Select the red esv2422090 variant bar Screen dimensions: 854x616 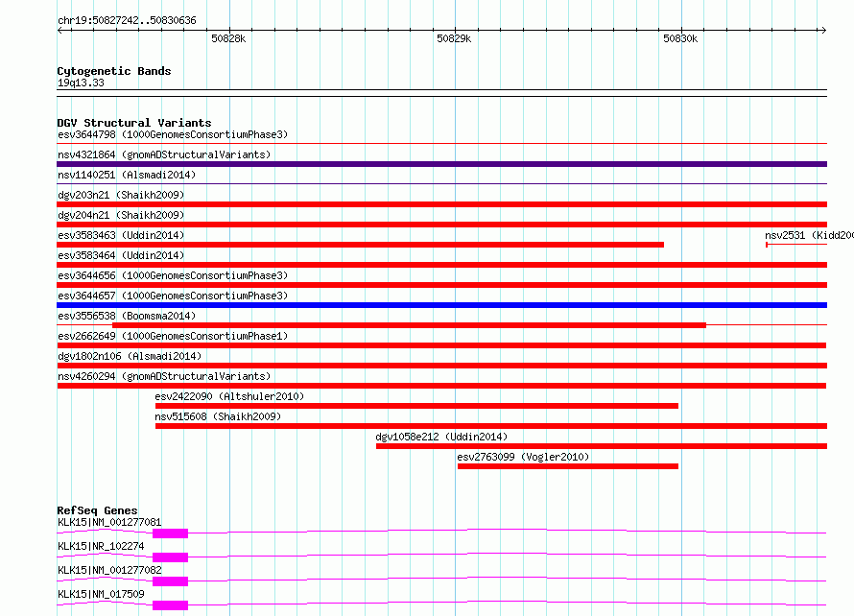(x=416, y=406)
